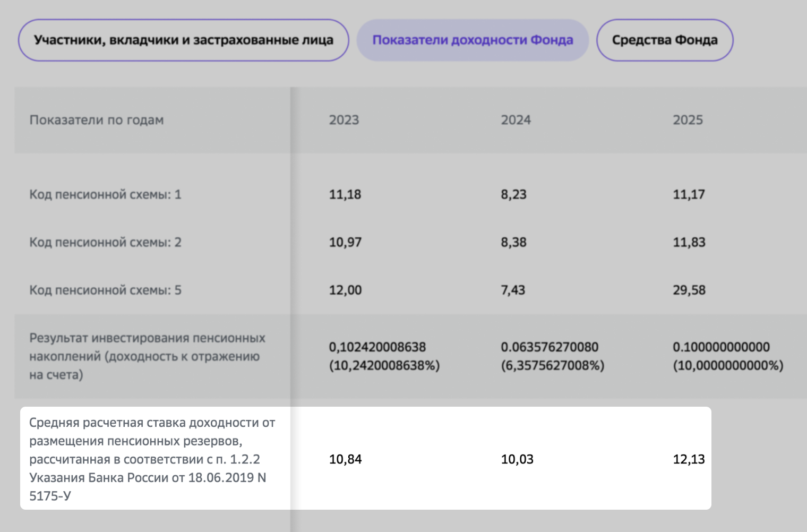Click the average rate value 10,03
The width and height of the screenshot is (807, 532).
[x=518, y=459]
